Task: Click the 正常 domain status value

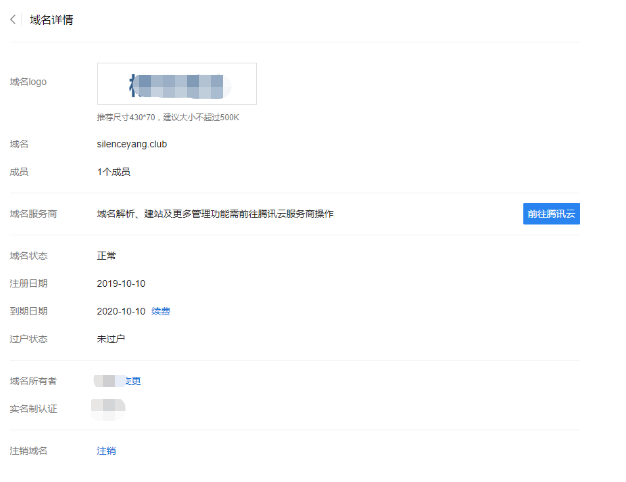Action: coord(106,256)
